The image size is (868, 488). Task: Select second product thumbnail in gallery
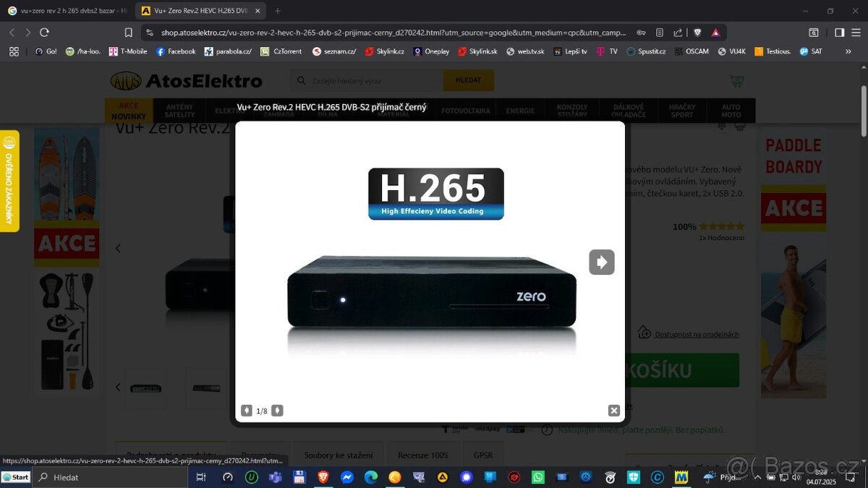point(206,388)
